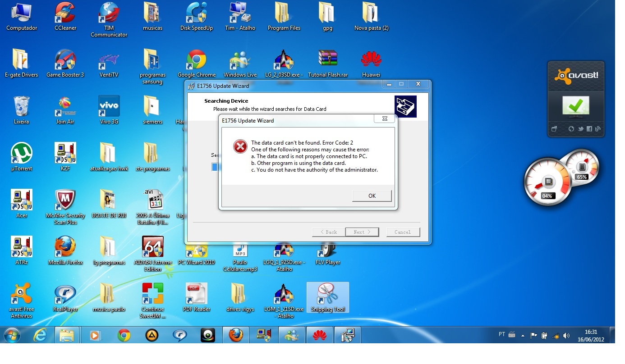The width and height of the screenshot is (625, 364).
Task: Select the Program Files folder icon
Action: click(x=284, y=17)
